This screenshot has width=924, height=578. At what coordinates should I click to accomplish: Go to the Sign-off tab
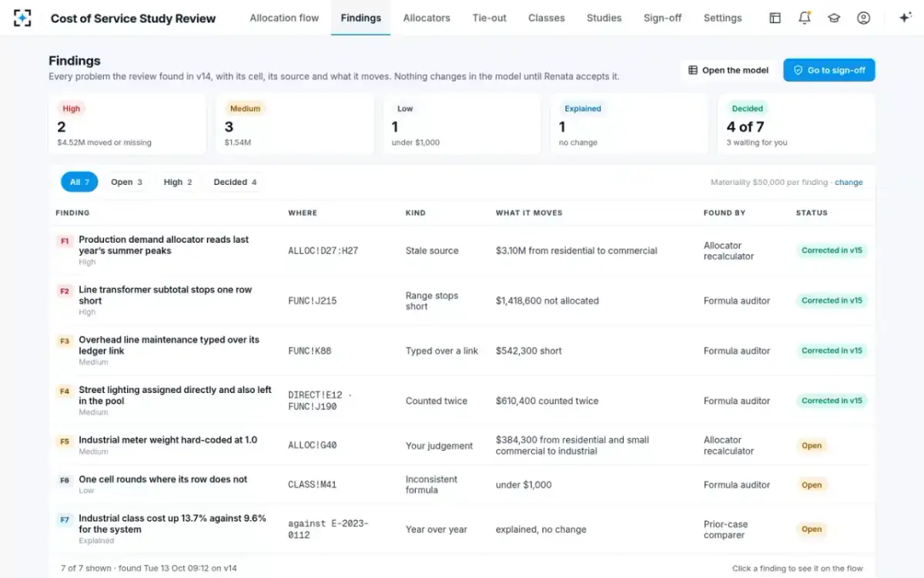tap(662, 18)
